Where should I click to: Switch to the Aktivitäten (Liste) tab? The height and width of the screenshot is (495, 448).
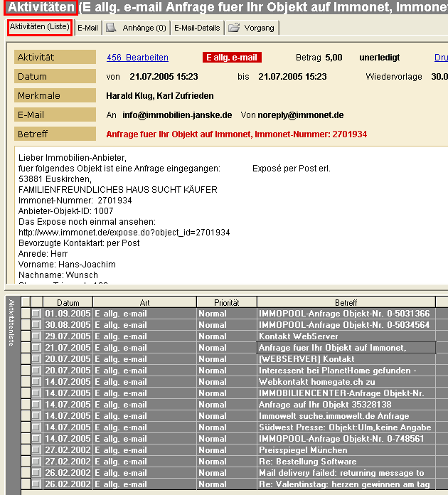pyautogui.click(x=40, y=27)
